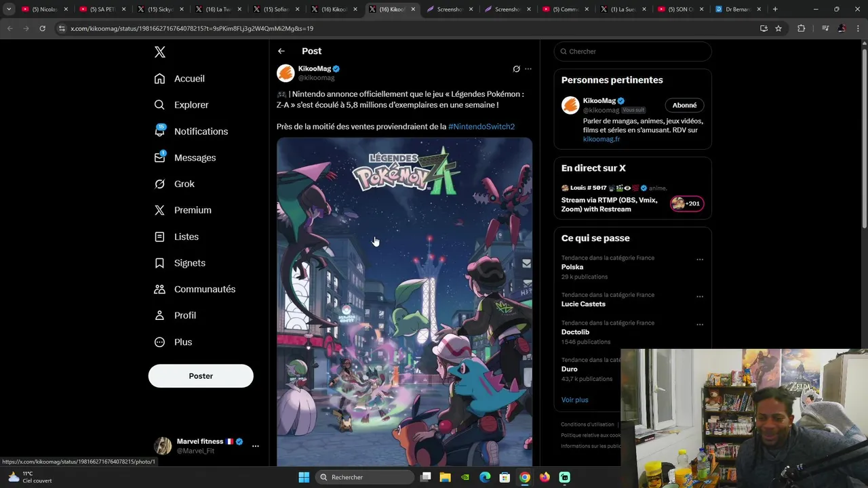Click the Conditions d'utilisation footer link

(x=587, y=424)
